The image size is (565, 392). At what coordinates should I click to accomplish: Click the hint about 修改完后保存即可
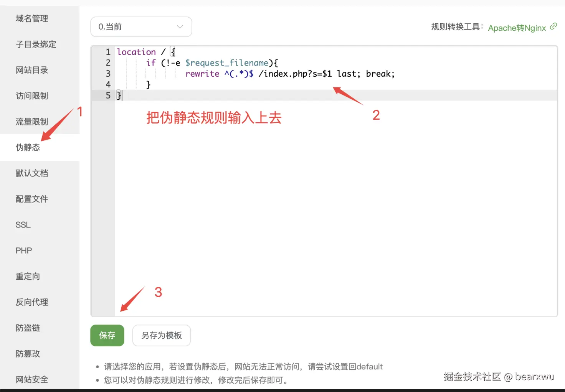pyautogui.click(x=197, y=380)
